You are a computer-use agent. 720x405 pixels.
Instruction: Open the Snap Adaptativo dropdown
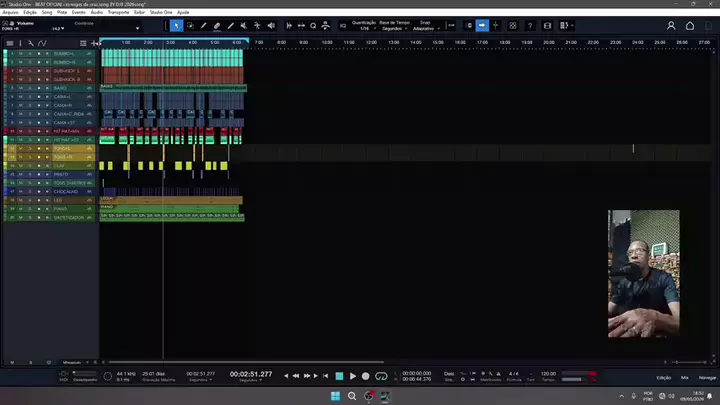[426, 26]
